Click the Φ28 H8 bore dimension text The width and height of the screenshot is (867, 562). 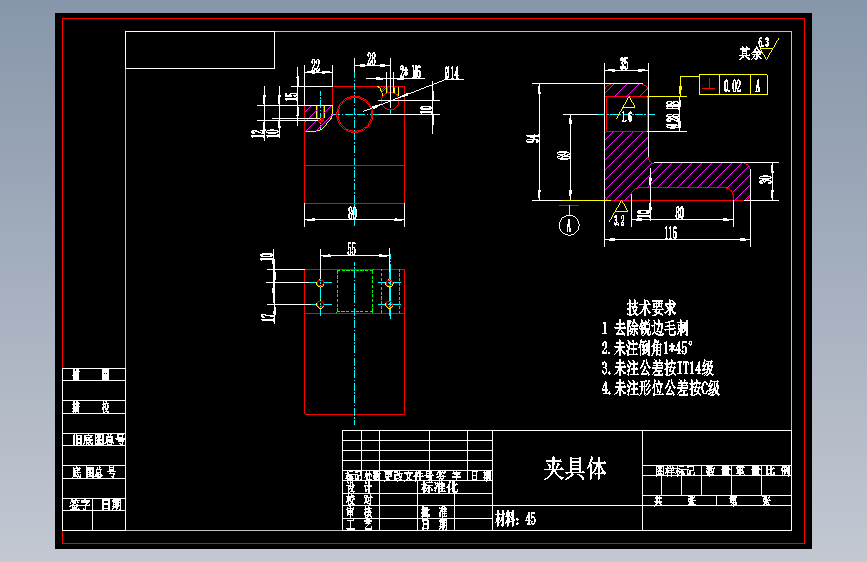click(673, 115)
